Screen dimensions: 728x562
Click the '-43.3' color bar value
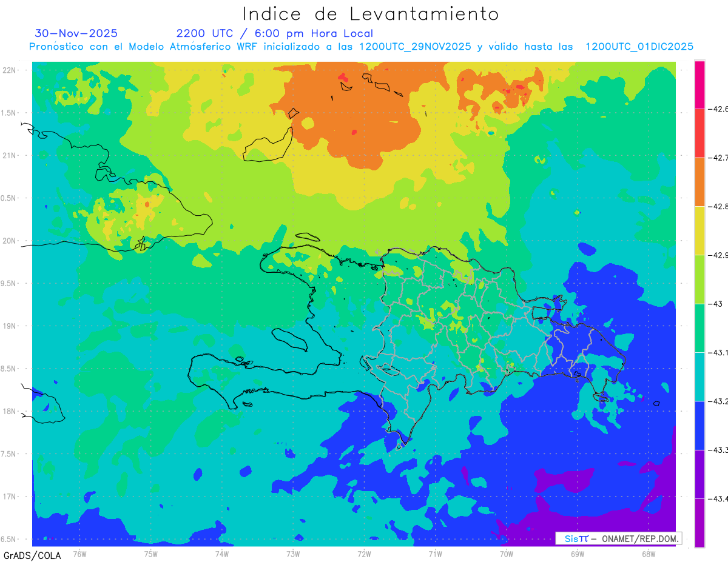coord(718,450)
